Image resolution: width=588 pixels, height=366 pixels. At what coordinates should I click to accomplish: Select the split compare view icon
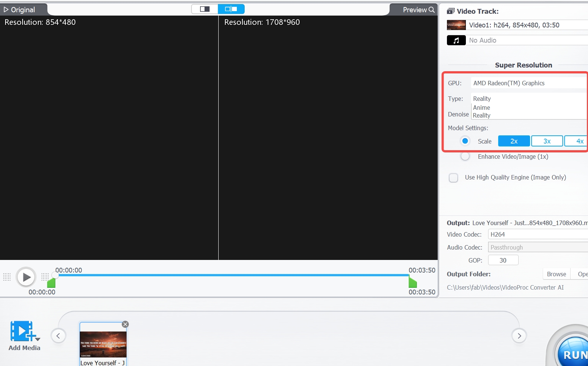[x=231, y=9]
